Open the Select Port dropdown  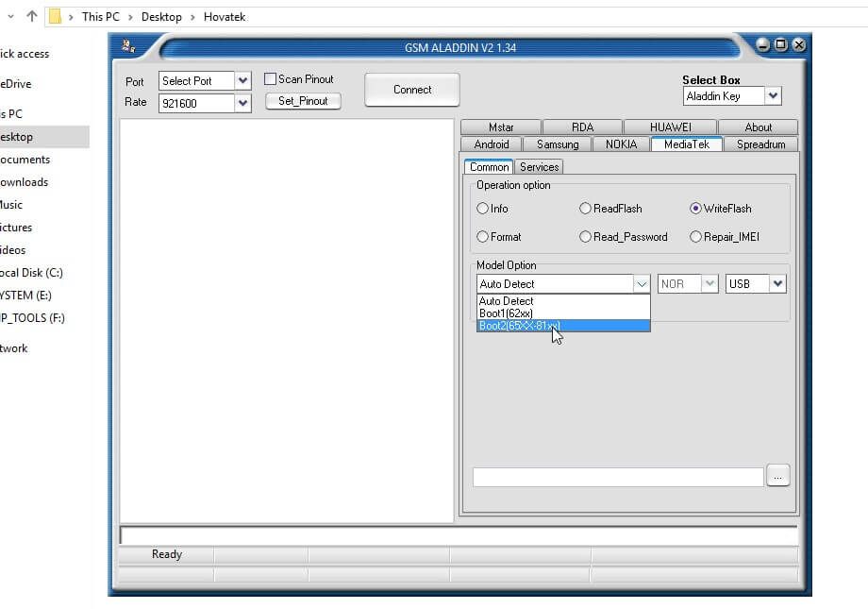(242, 81)
